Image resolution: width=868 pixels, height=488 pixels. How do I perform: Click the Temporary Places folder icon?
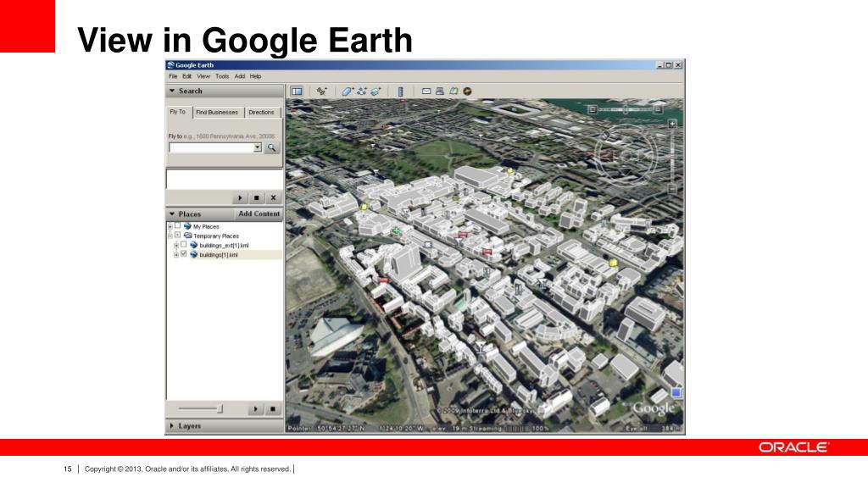187,236
